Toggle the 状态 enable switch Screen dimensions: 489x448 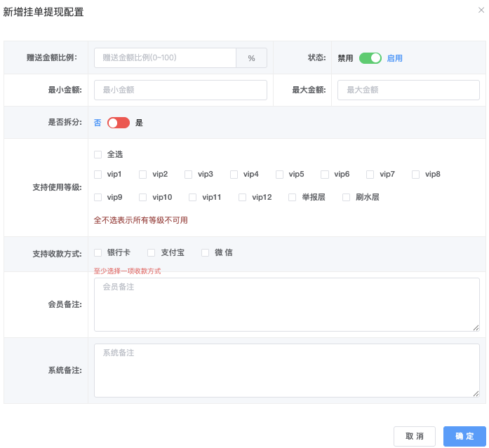[370, 58]
